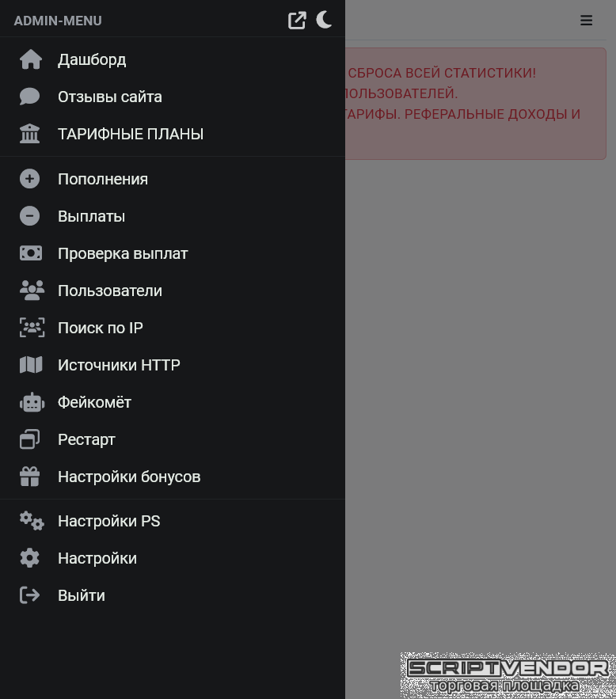The width and height of the screenshot is (616, 699).
Task: Click the robot icon for Фейкомёт
Action: (32, 402)
